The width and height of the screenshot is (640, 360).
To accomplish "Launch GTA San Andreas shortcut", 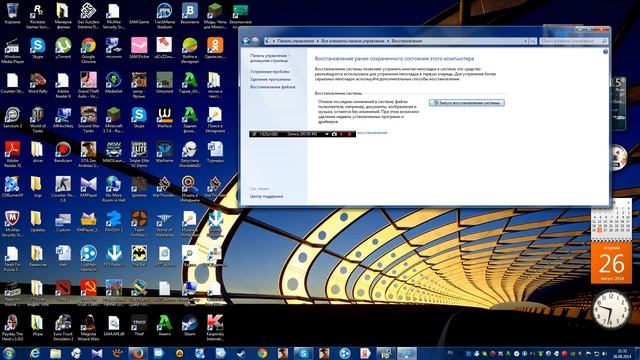I will coord(88,155).
